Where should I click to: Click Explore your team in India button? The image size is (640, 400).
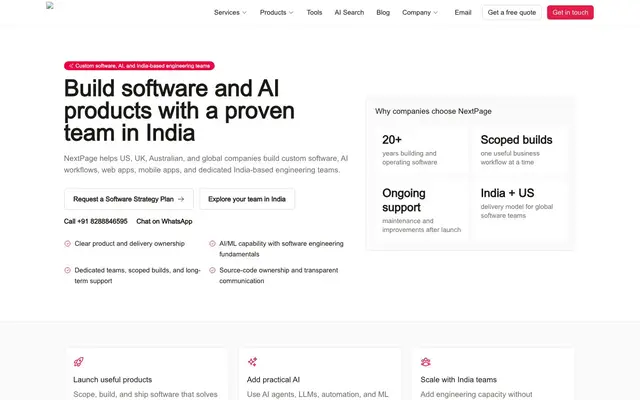(x=247, y=199)
